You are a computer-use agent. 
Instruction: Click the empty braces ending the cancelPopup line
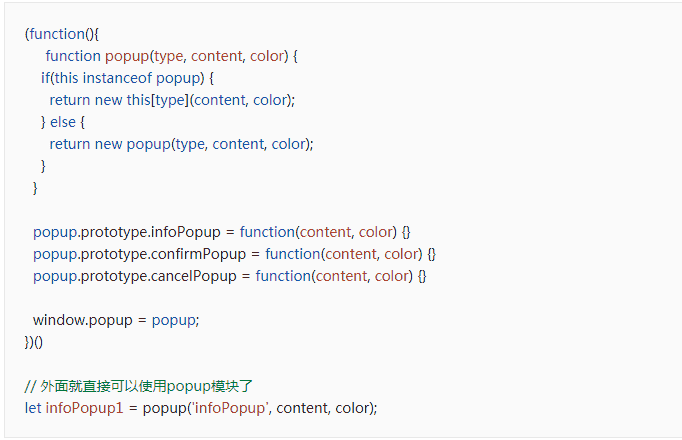pos(422,276)
